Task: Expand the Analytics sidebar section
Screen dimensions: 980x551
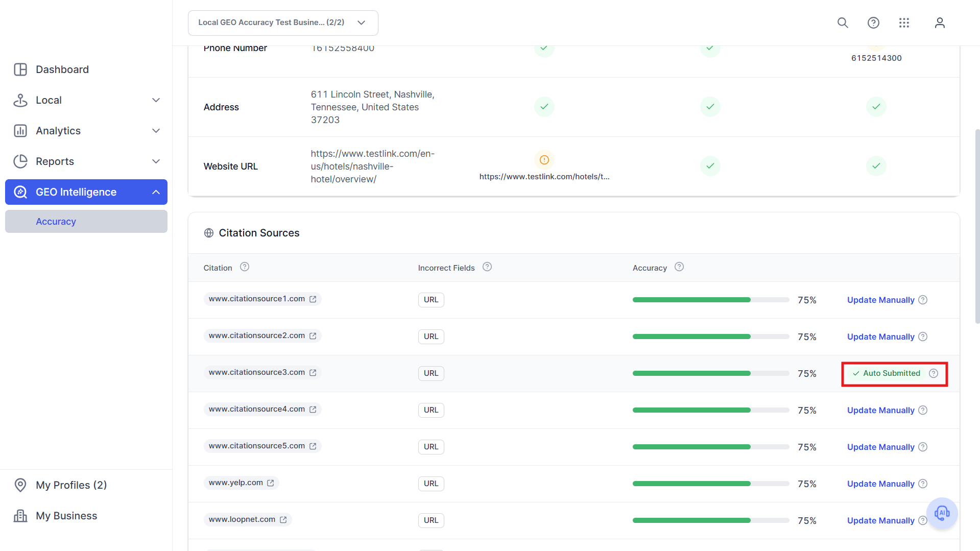Action: tap(86, 131)
